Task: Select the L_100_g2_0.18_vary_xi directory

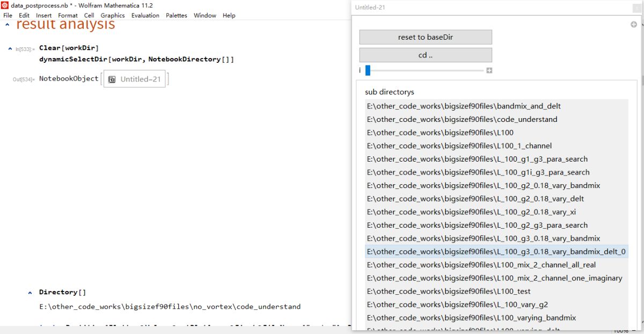Action: pos(496,212)
